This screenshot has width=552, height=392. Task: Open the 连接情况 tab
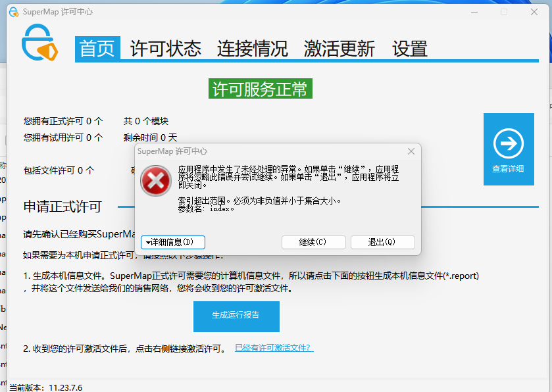(x=252, y=49)
